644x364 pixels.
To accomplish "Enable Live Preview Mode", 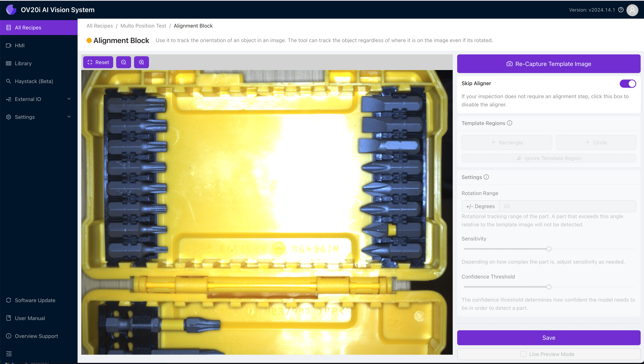I will [523, 354].
